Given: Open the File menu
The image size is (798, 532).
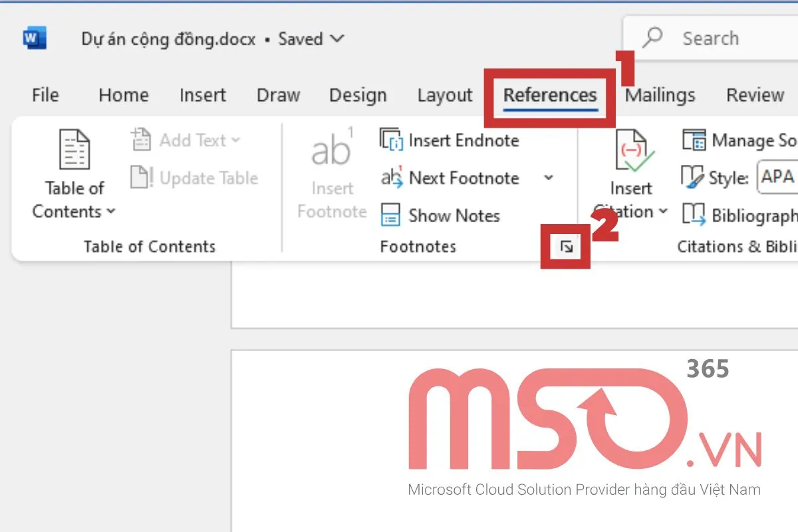Looking at the screenshot, I should (x=45, y=96).
